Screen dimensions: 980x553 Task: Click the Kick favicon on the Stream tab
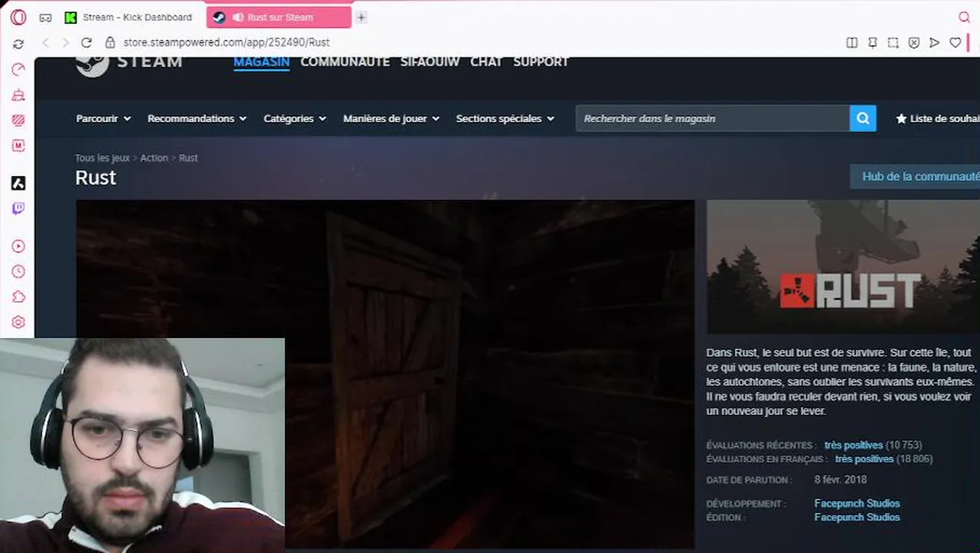pos(71,17)
